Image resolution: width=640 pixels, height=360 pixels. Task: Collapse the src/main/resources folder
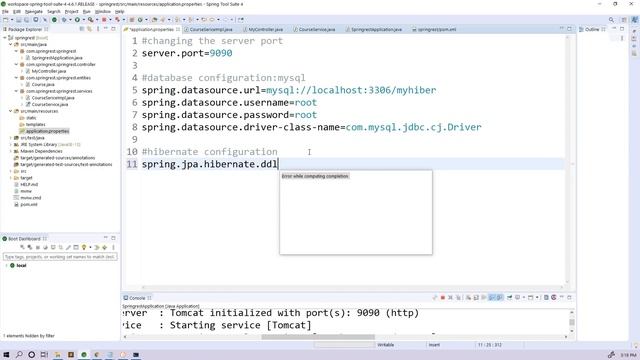[x=11, y=111]
